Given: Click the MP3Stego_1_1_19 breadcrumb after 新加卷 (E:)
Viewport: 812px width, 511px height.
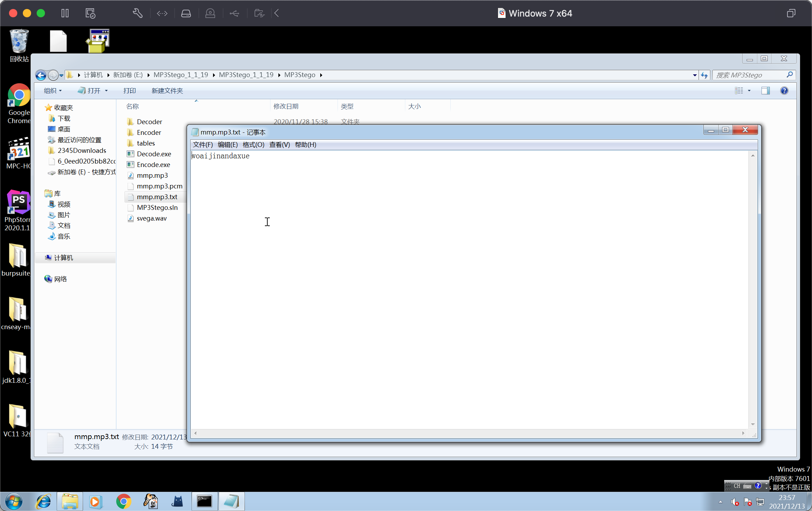Looking at the screenshot, I should pyautogui.click(x=181, y=75).
